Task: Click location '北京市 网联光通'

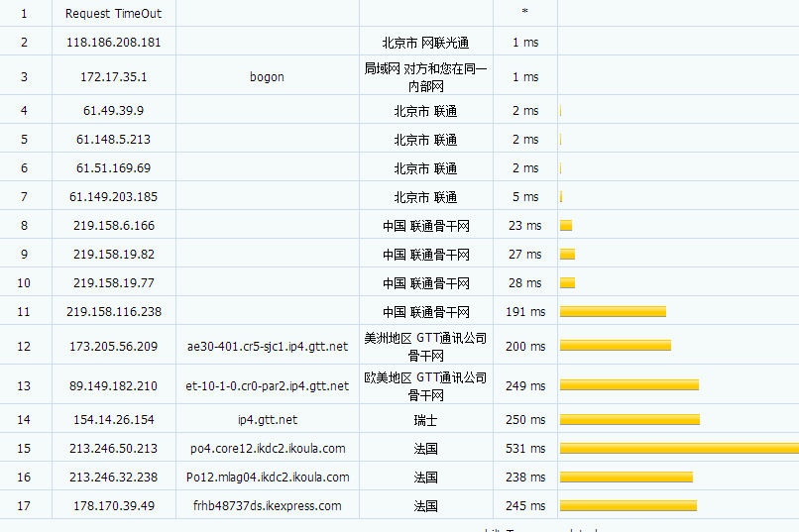Action: tap(425, 43)
